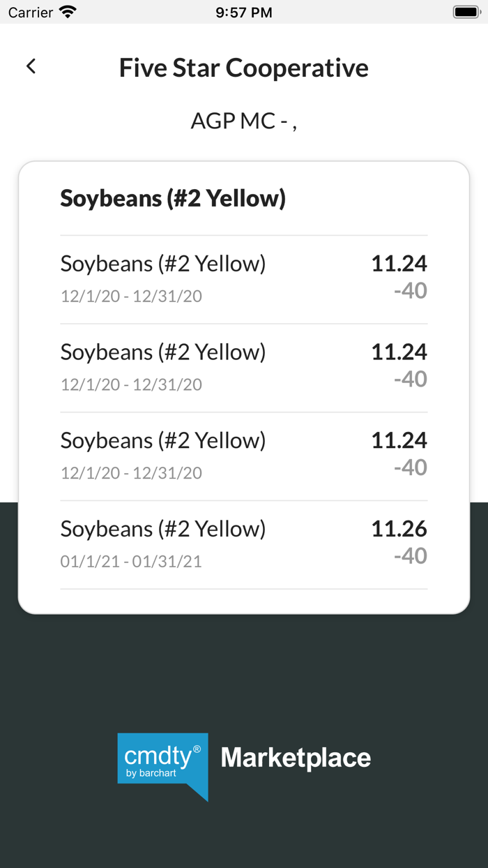
Task: Tap the back arrow icon
Action: coord(31,66)
